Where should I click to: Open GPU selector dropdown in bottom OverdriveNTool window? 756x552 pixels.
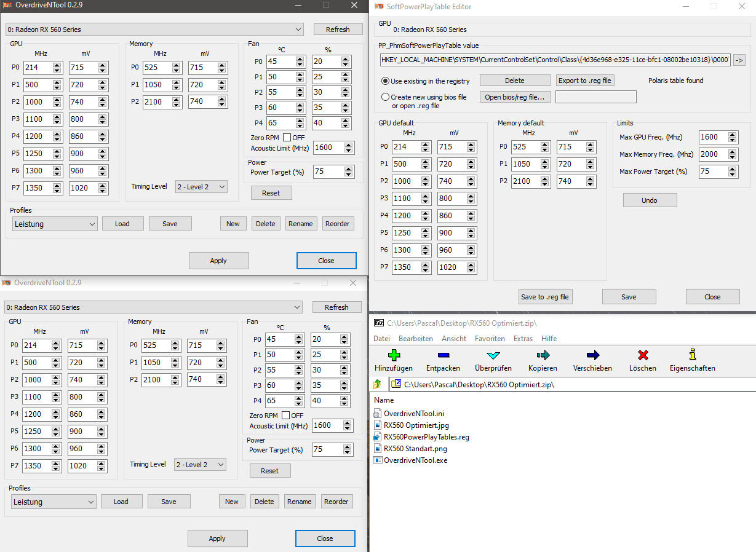[153, 307]
